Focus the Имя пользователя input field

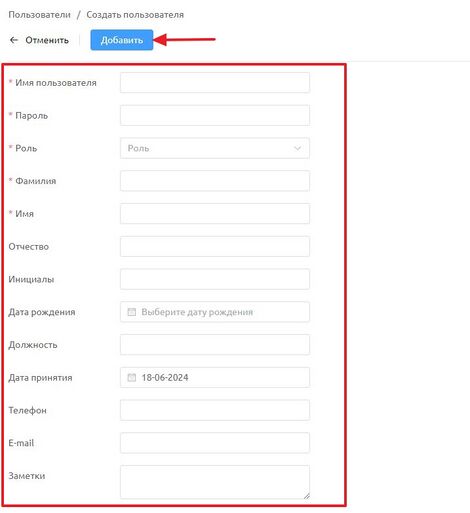(x=215, y=83)
